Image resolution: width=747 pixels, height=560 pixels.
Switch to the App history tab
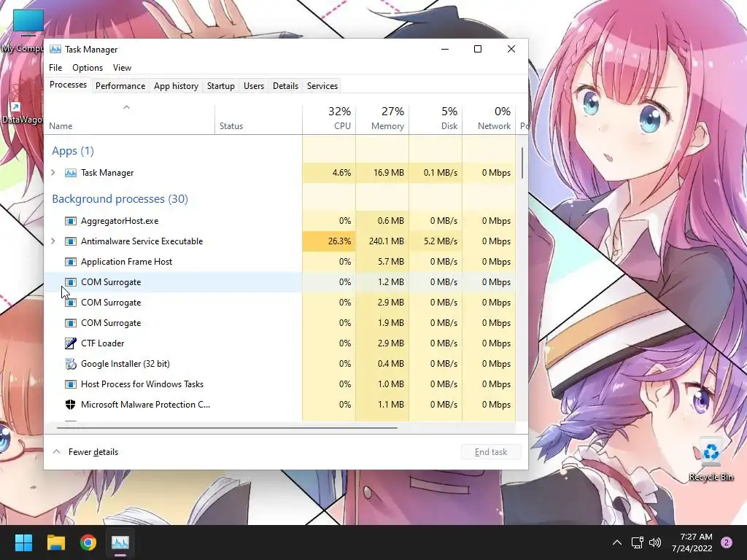(x=176, y=86)
